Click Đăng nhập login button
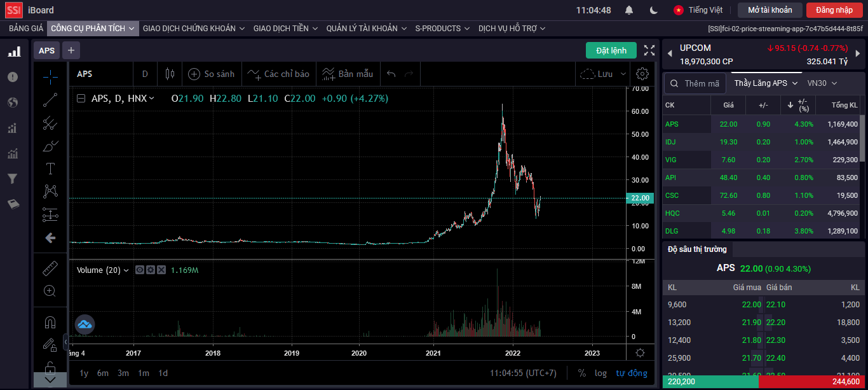 pos(834,10)
